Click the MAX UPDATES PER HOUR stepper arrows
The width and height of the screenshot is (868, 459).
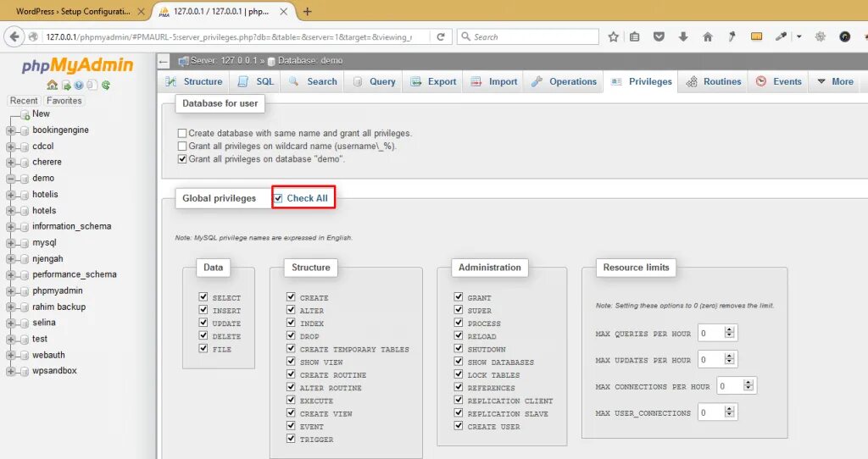coord(730,359)
